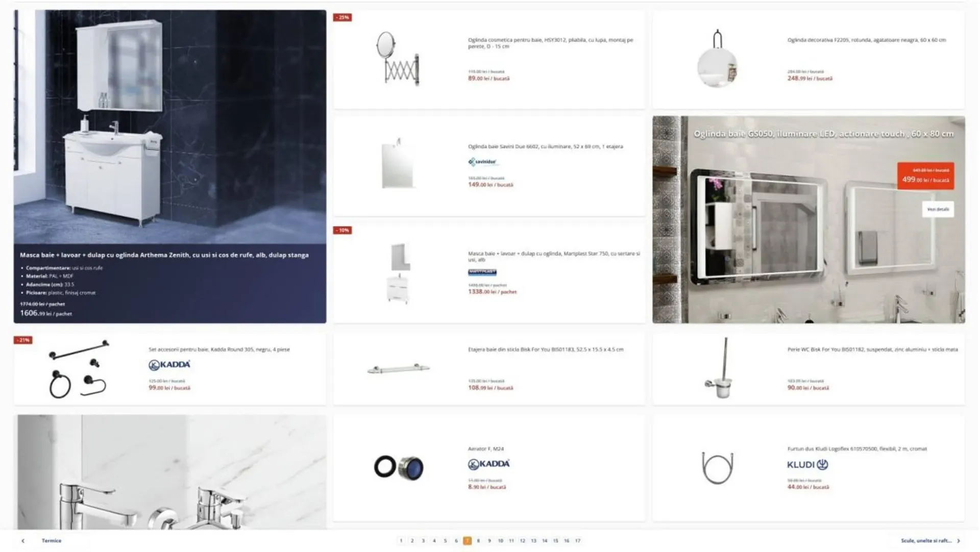The width and height of the screenshot is (980, 552).
Task: Open the WC brush Bisk product image
Action: 719,368
